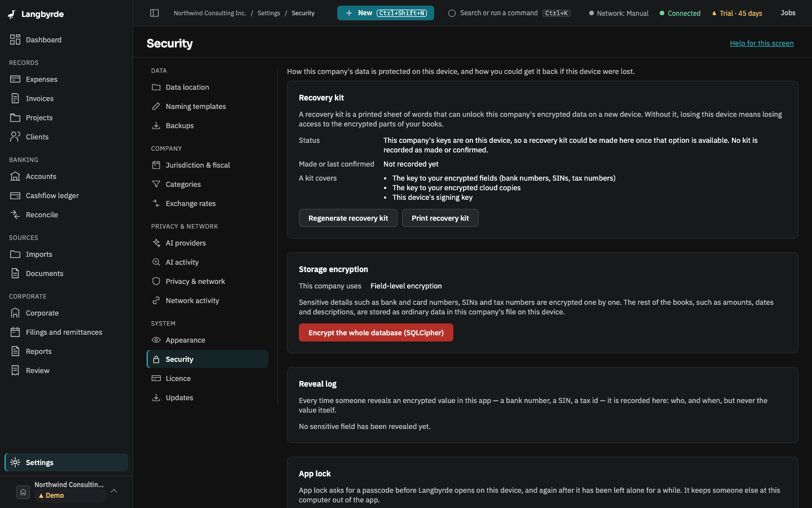Select Licence in settings menu
The width and height of the screenshot is (812, 508).
[208, 378]
